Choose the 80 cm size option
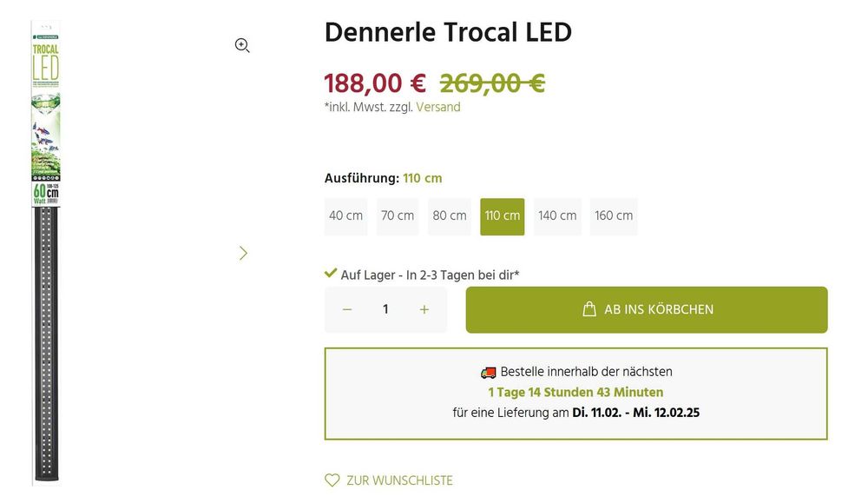868x503 pixels. click(x=450, y=215)
